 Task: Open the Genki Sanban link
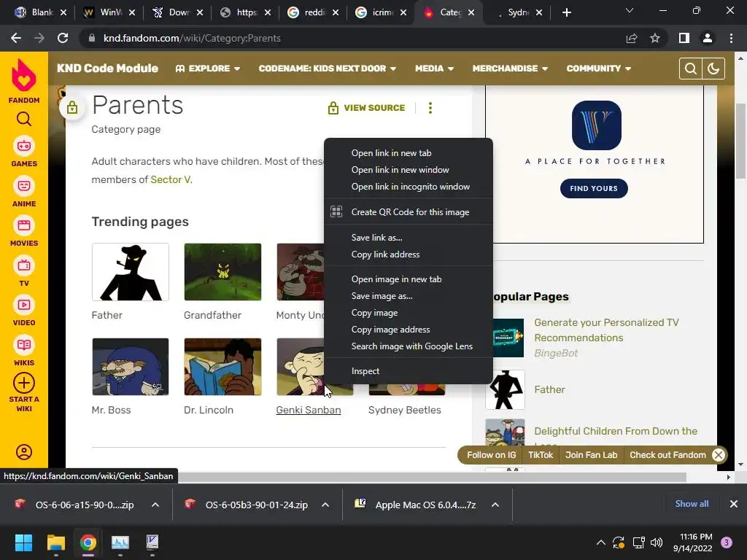pyautogui.click(x=309, y=410)
